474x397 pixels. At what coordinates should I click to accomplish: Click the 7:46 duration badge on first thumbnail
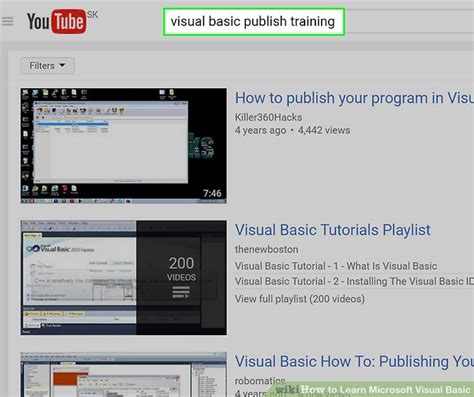click(x=212, y=193)
